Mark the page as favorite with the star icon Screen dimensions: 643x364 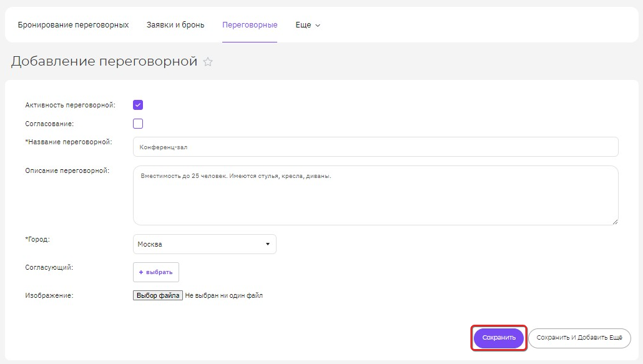pos(208,62)
